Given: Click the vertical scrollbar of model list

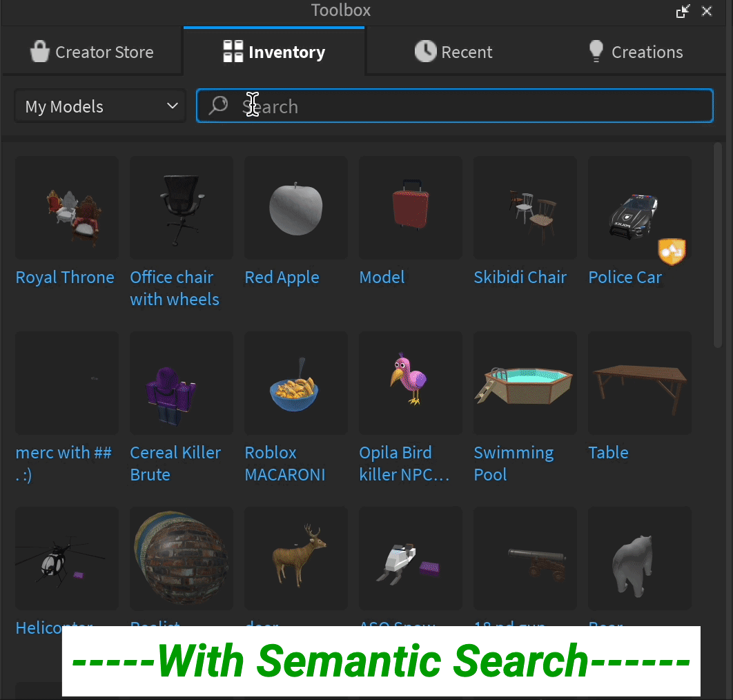Looking at the screenshot, I should pyautogui.click(x=718, y=246).
